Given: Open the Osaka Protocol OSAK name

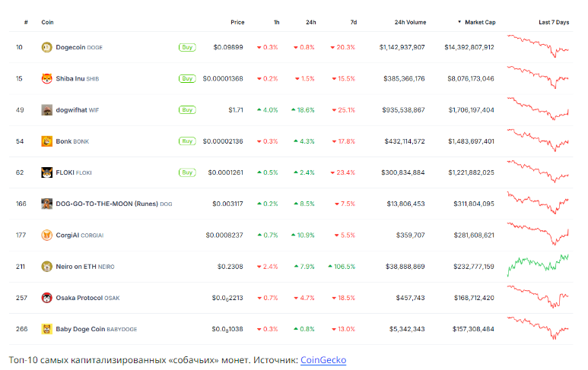Looking at the screenshot, I should (87, 298).
